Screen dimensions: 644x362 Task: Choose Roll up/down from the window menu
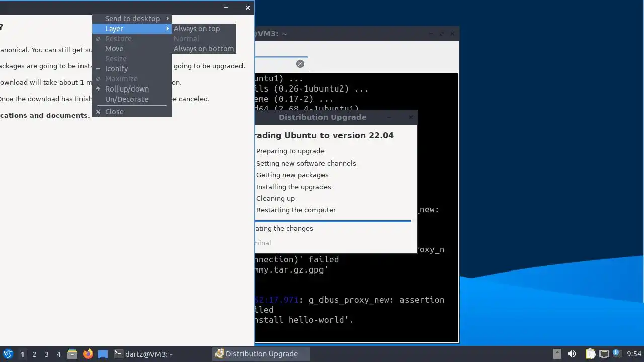point(132,89)
